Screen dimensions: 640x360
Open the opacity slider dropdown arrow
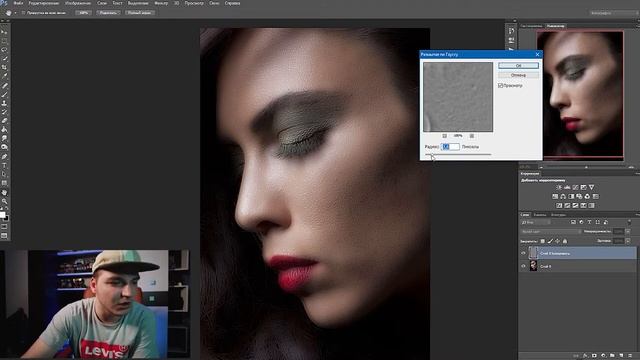628,232
